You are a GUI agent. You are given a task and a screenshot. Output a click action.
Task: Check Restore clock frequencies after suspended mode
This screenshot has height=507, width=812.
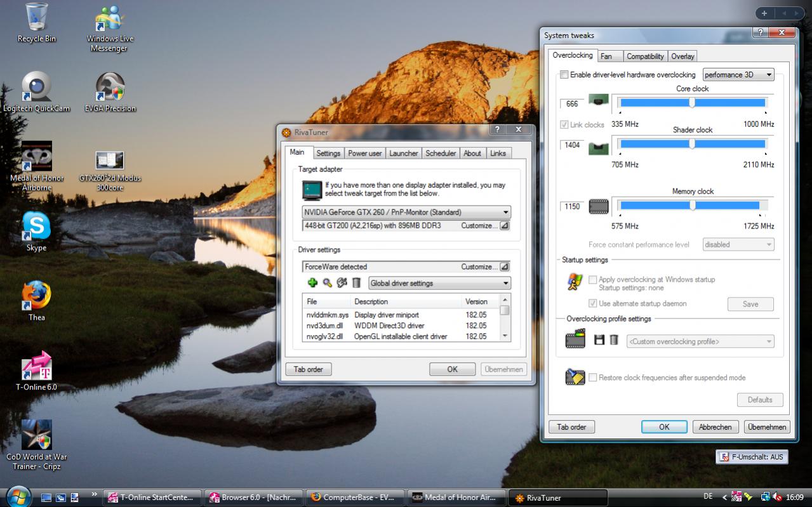click(x=593, y=378)
